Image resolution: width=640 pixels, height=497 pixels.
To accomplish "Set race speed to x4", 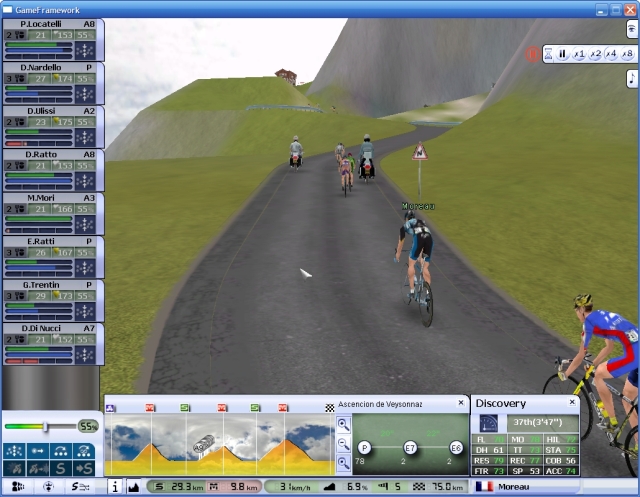I will [x=611, y=54].
